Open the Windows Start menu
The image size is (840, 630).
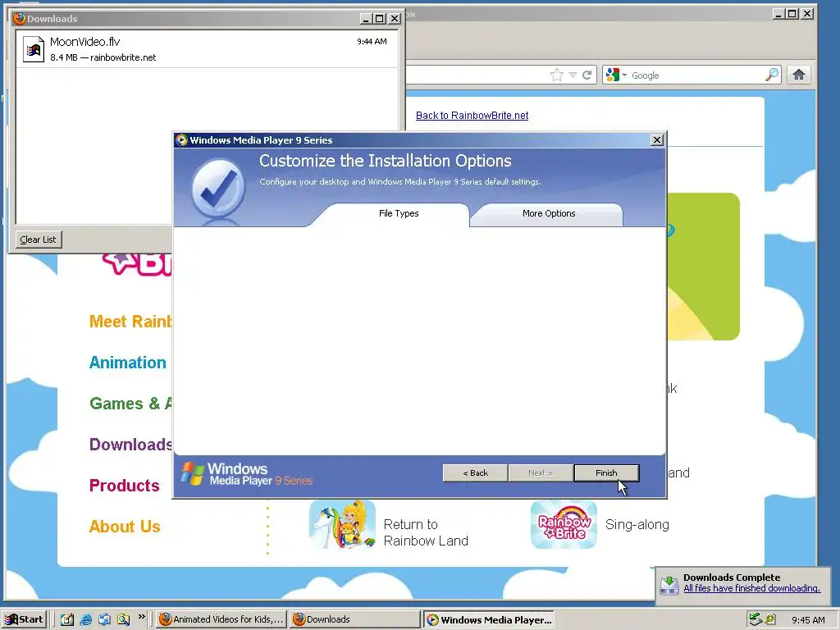[x=24, y=619]
